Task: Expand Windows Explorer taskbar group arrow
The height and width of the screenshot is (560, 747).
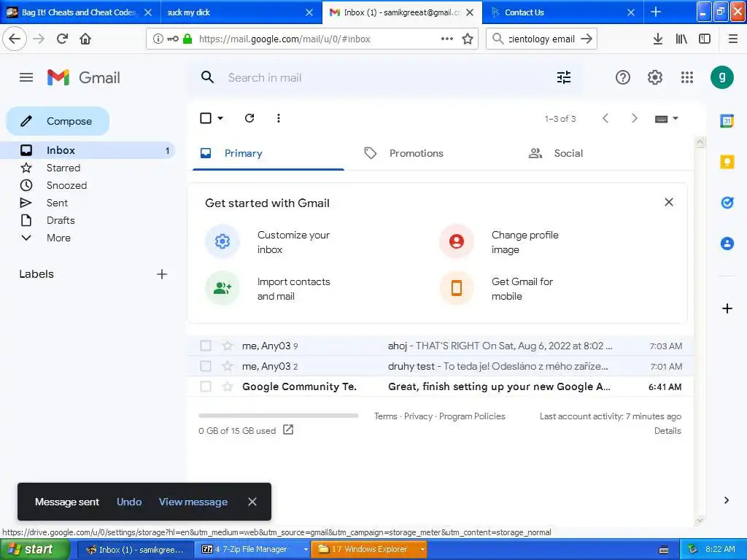Action: [x=422, y=549]
